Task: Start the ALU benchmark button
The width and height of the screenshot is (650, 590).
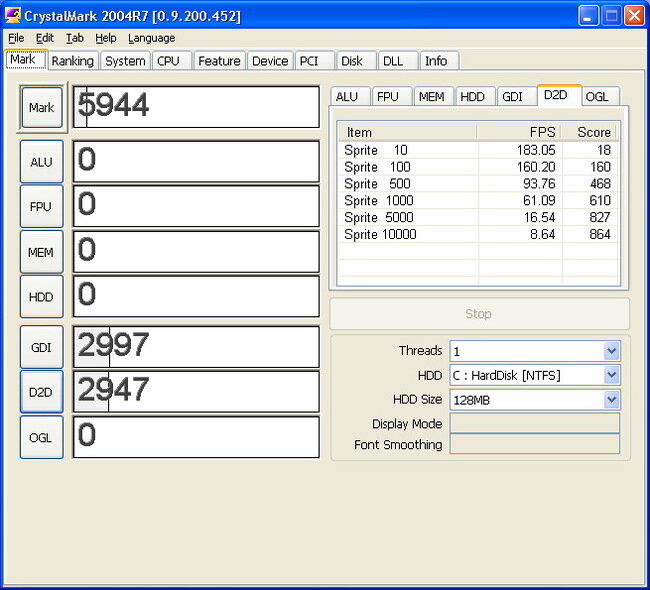Action: 41,162
